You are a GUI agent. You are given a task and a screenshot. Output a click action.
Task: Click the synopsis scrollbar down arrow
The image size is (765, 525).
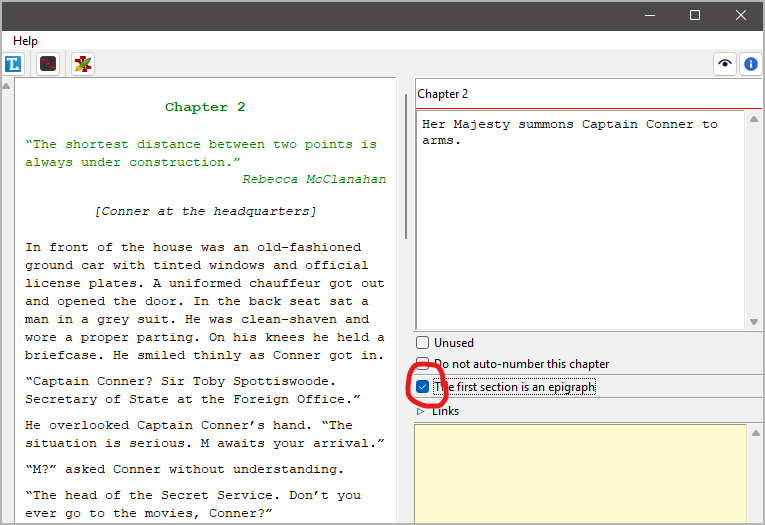point(754,322)
